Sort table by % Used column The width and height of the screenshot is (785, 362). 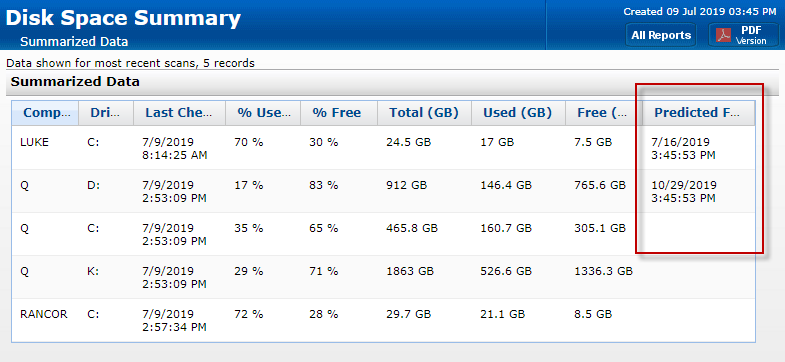[x=263, y=113]
